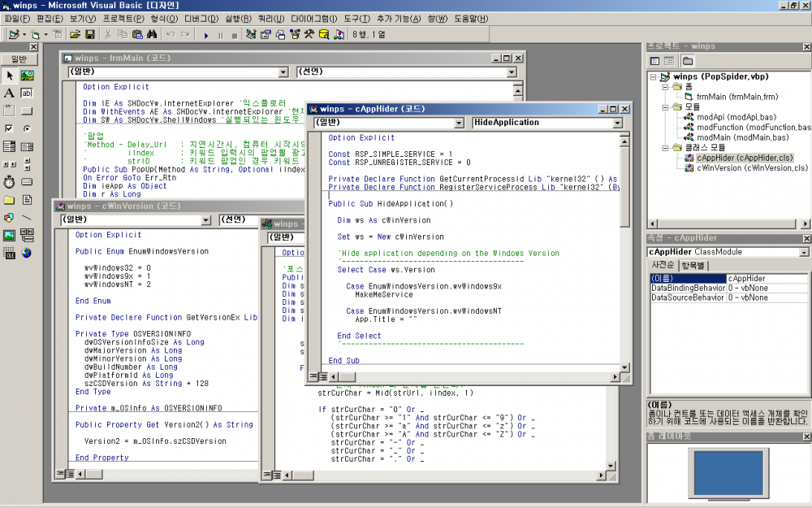Collapse the 모듈 folder in project tree
This screenshot has height=508, width=812.
coord(665,106)
